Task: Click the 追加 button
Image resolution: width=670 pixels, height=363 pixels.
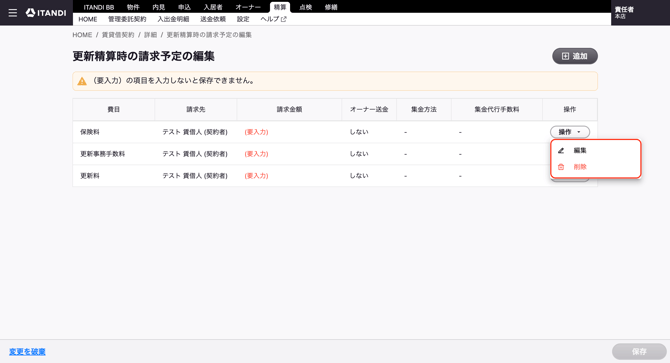Action: tap(575, 56)
